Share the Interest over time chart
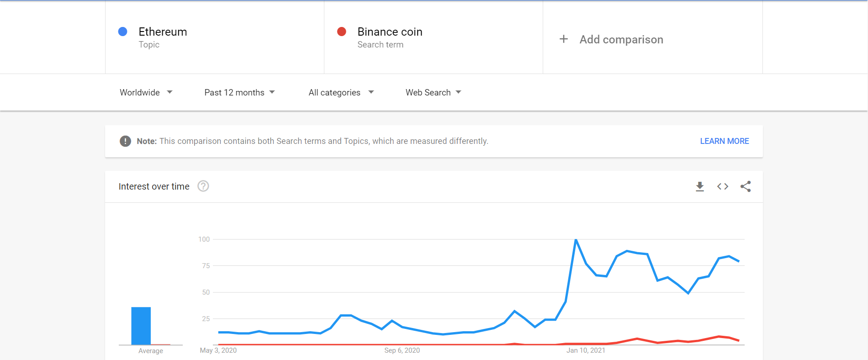Screen dimensions: 868x360 746,186
